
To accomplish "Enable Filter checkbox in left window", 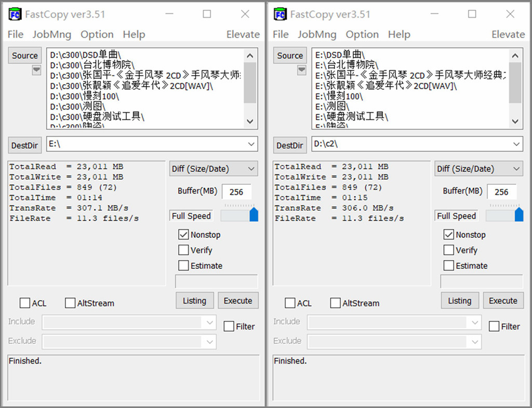I will [x=229, y=327].
